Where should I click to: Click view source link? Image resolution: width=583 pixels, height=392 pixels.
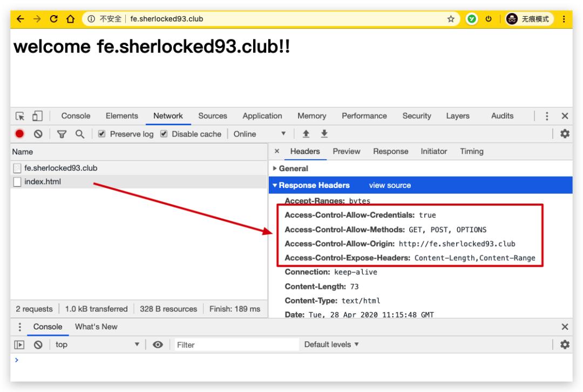tap(390, 185)
